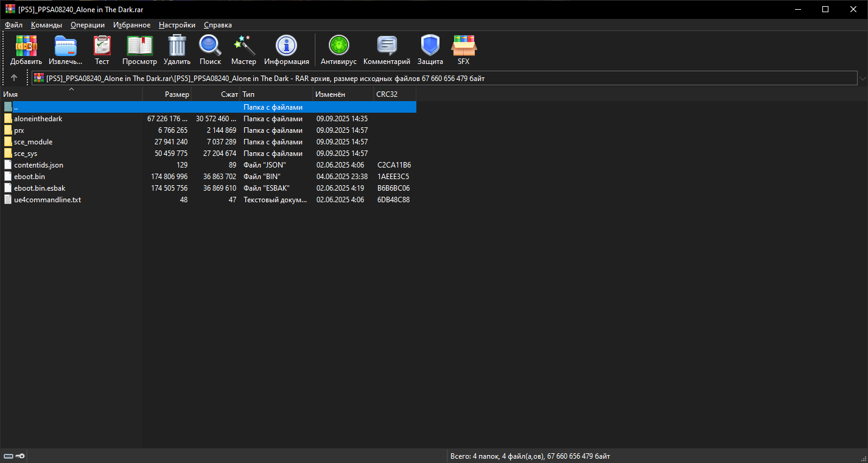Click the disk drive icon in status bar
868x463 pixels.
tap(8, 456)
